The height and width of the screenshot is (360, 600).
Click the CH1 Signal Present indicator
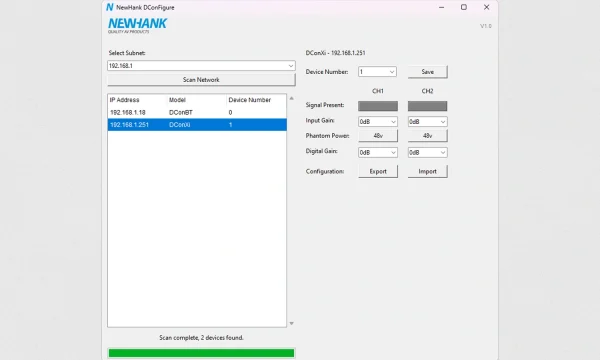click(x=378, y=106)
